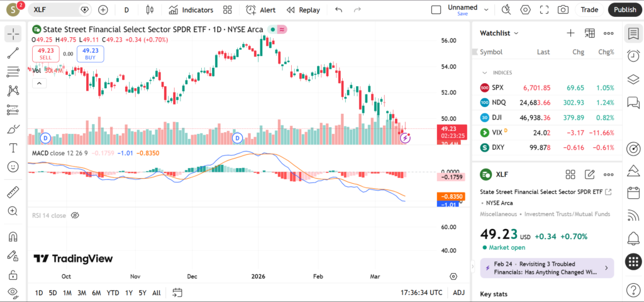Switch to the 6M time range
The height and width of the screenshot is (302, 644).
[x=96, y=293]
